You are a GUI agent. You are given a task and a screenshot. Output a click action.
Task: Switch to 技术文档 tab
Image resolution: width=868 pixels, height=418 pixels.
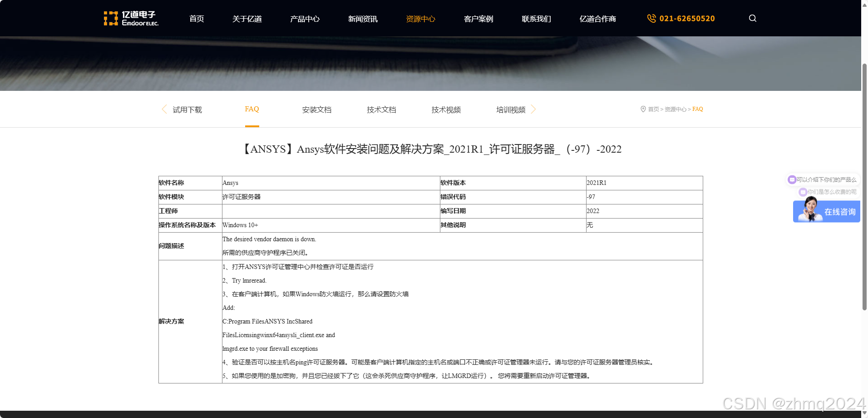pos(381,109)
